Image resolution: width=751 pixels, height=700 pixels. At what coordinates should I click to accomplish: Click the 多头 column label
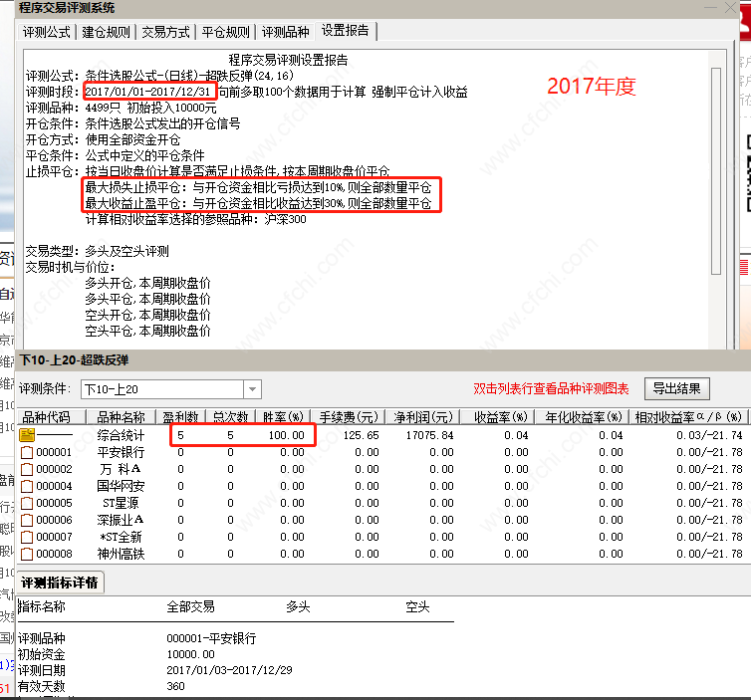(x=298, y=606)
